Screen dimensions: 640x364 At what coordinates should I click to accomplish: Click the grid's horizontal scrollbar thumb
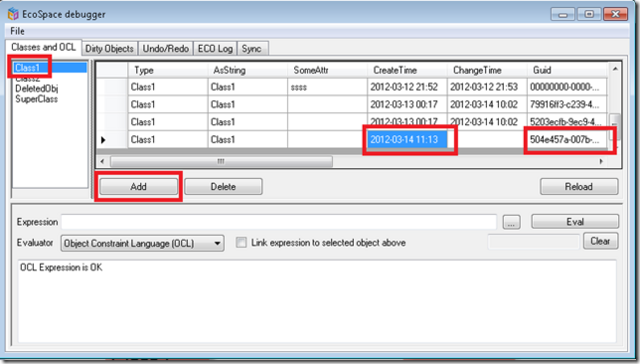221,161
